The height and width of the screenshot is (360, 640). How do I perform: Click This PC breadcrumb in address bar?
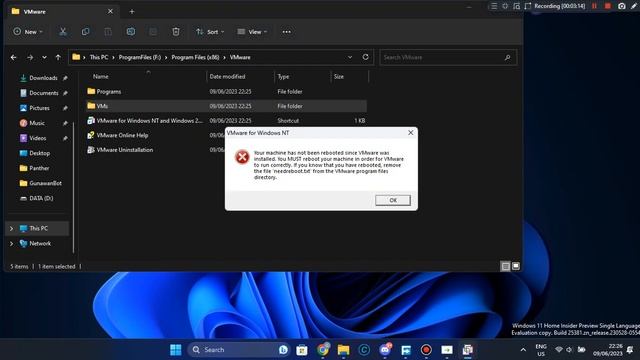(99, 58)
